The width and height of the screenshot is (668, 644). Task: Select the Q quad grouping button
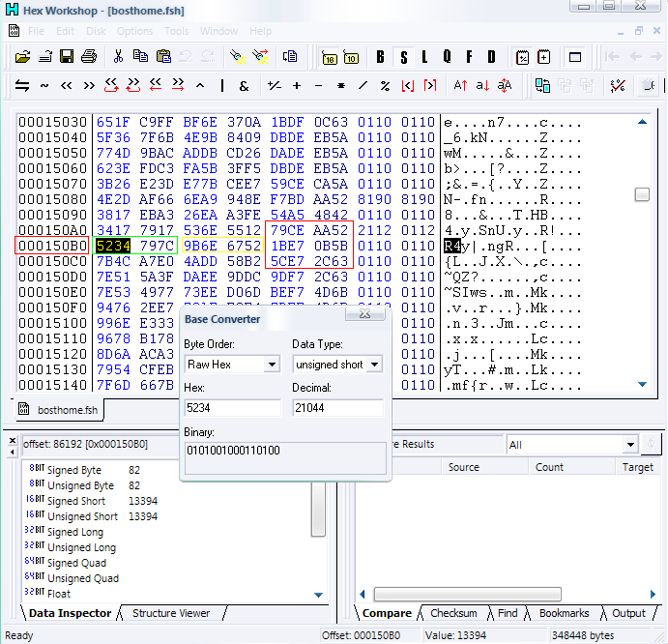[447, 57]
